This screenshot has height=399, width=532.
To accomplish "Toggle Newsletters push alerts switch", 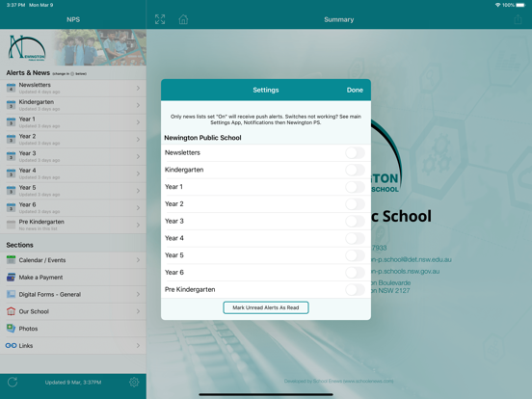I will pyautogui.click(x=355, y=152).
